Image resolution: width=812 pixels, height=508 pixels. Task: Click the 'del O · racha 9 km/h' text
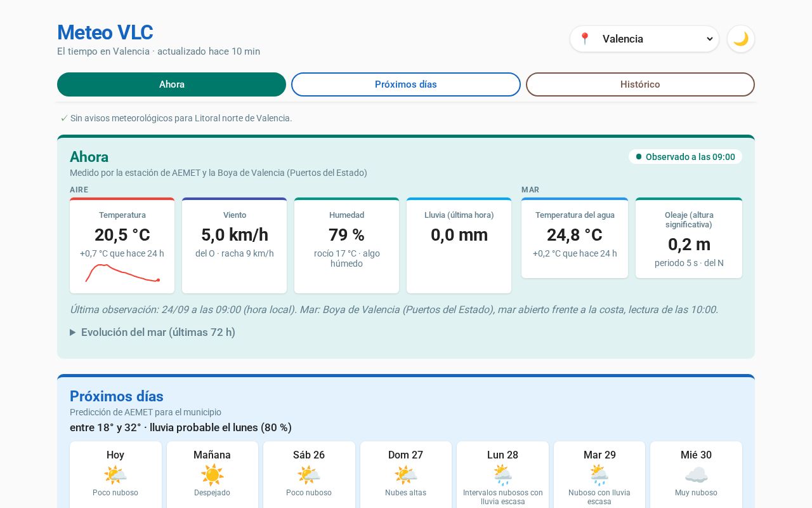235,253
